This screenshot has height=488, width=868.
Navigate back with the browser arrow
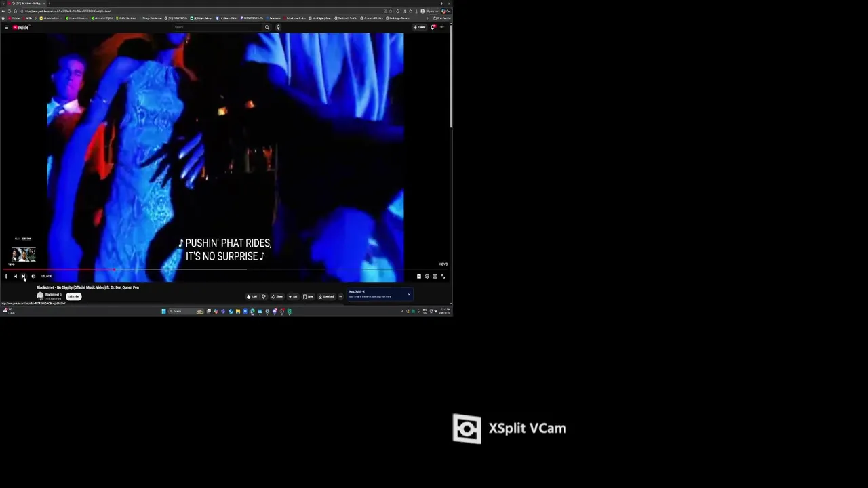click(4, 11)
